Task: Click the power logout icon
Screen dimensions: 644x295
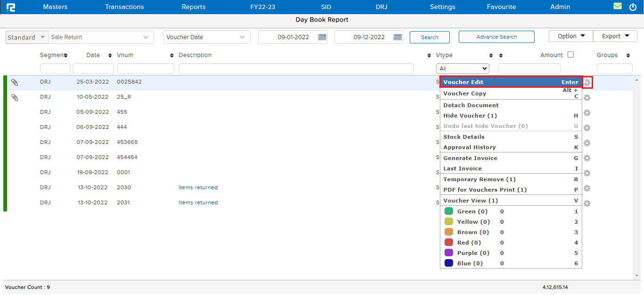Action: coord(633,7)
